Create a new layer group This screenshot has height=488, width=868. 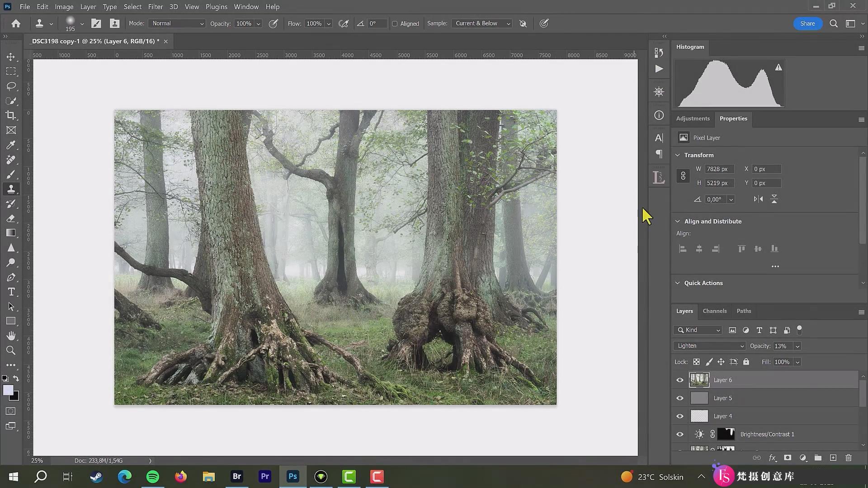click(818, 458)
